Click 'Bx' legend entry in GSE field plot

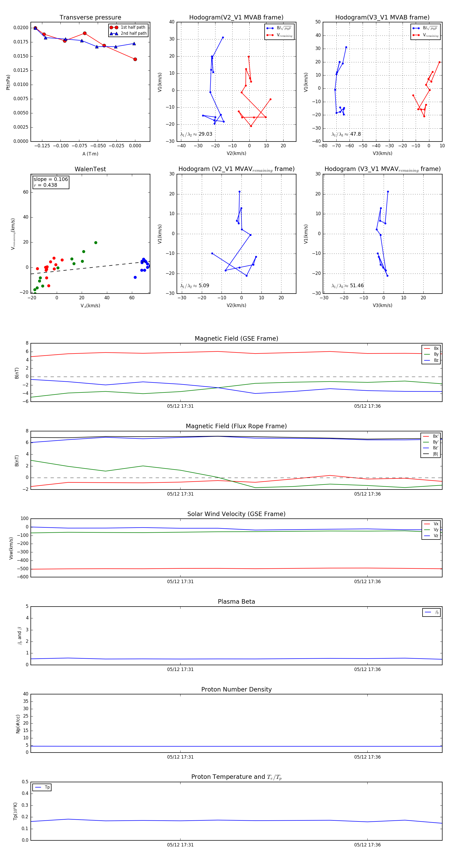(x=431, y=349)
